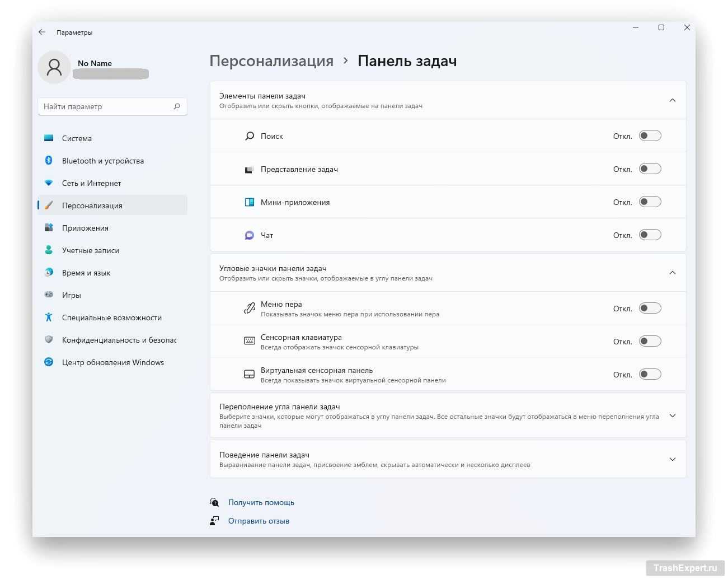Expand the Переполнение угла панели задач section
Viewport: 728px width, 579px height.
pyautogui.click(x=672, y=415)
